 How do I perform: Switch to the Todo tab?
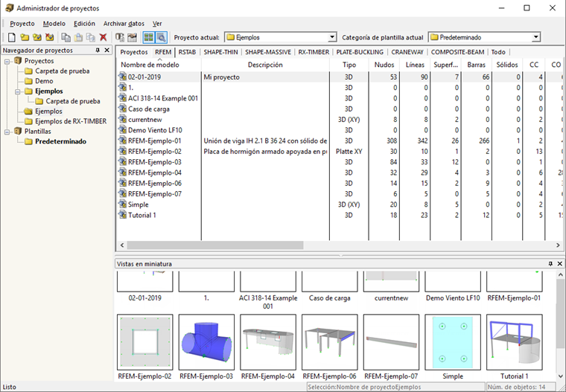[x=498, y=52]
